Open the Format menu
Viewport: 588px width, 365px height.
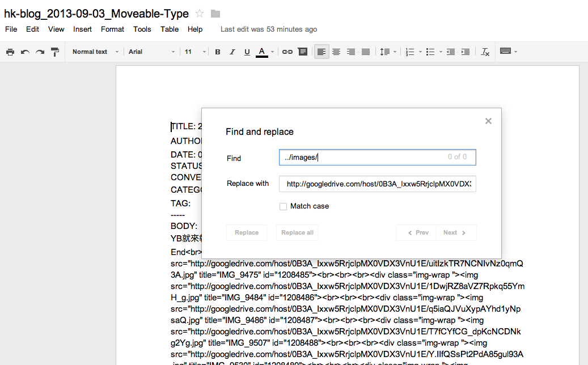click(x=112, y=29)
